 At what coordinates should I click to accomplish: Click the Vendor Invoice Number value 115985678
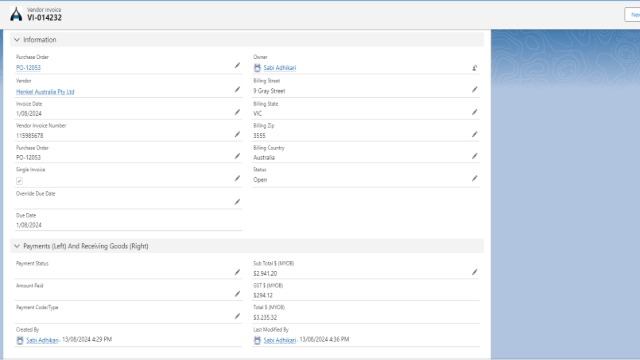point(29,136)
